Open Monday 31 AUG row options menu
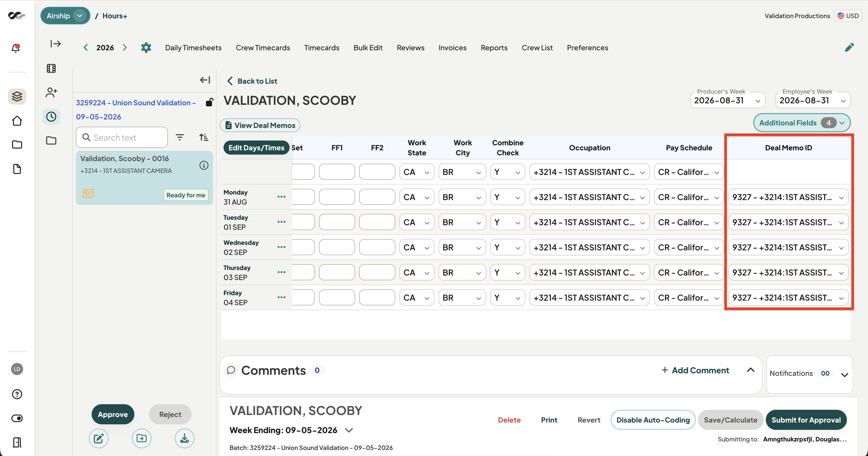The width and height of the screenshot is (868, 456). coord(281,197)
